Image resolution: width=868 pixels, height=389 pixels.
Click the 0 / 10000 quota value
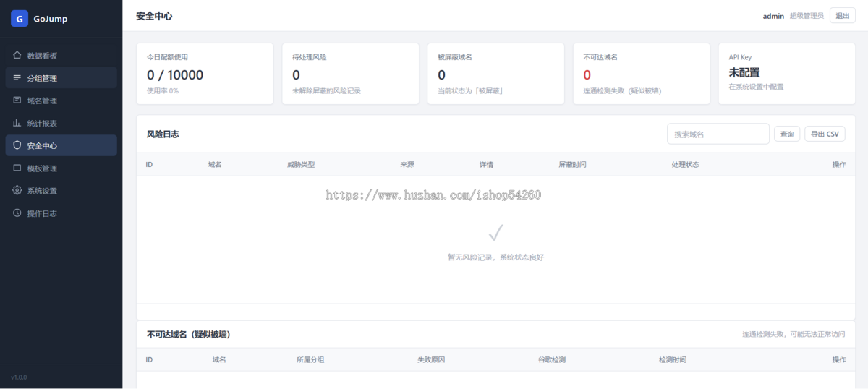click(175, 74)
